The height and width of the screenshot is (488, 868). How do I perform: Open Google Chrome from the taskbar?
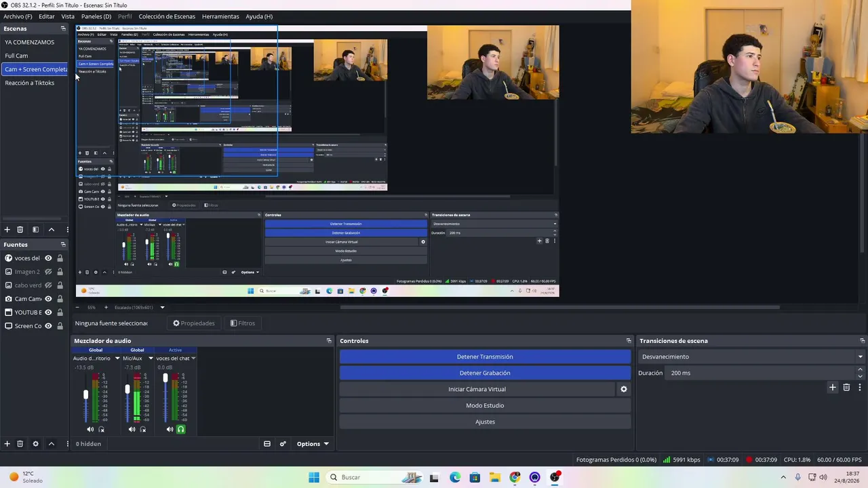point(515,477)
